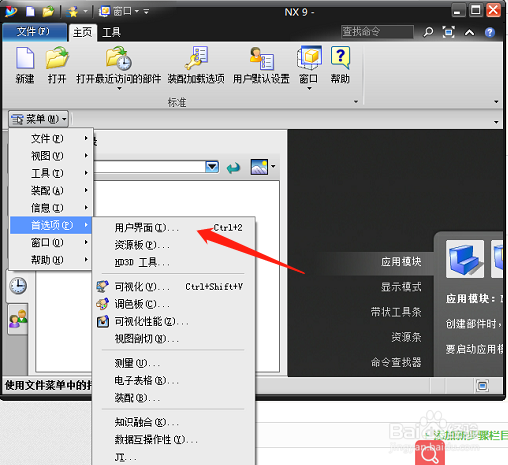Select Applications (应用模块) welcome topic
Screen dimensions: 508x465
(x=401, y=262)
